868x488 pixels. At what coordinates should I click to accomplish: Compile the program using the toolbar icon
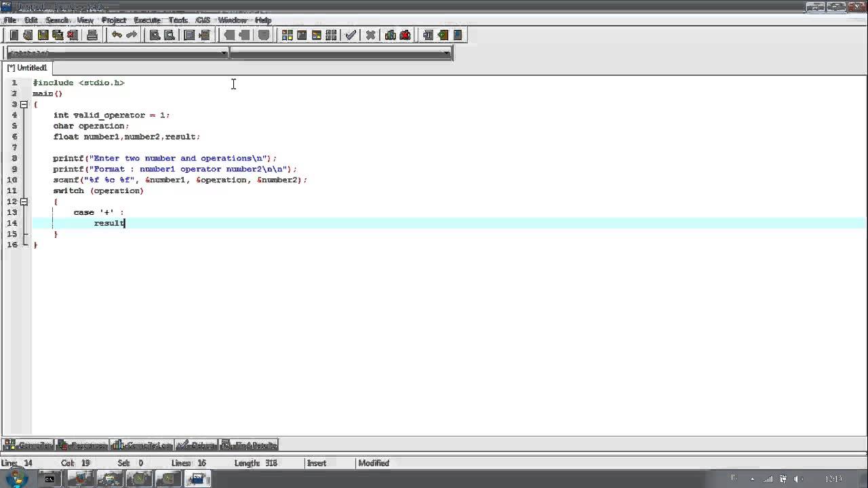(287, 35)
